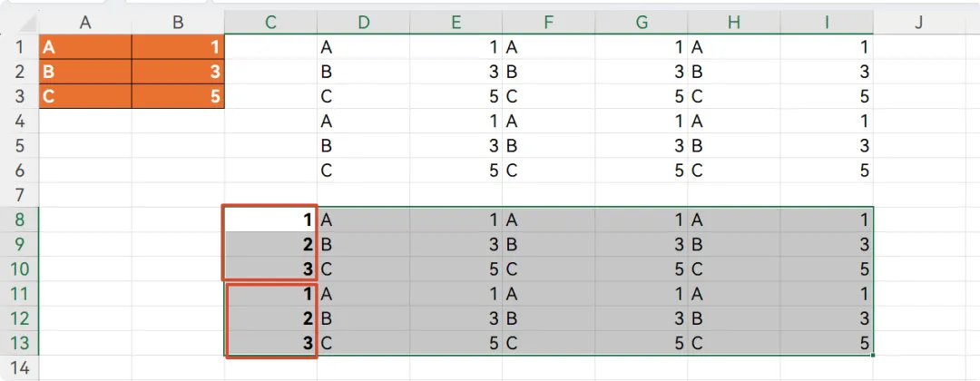Select column J header
The width and height of the screenshot is (980, 381).
[918, 23]
